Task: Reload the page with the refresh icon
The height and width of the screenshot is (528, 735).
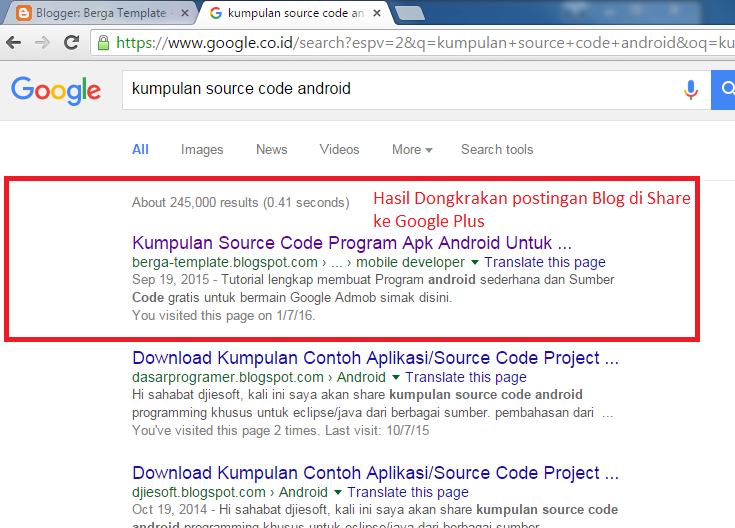Action: point(71,43)
